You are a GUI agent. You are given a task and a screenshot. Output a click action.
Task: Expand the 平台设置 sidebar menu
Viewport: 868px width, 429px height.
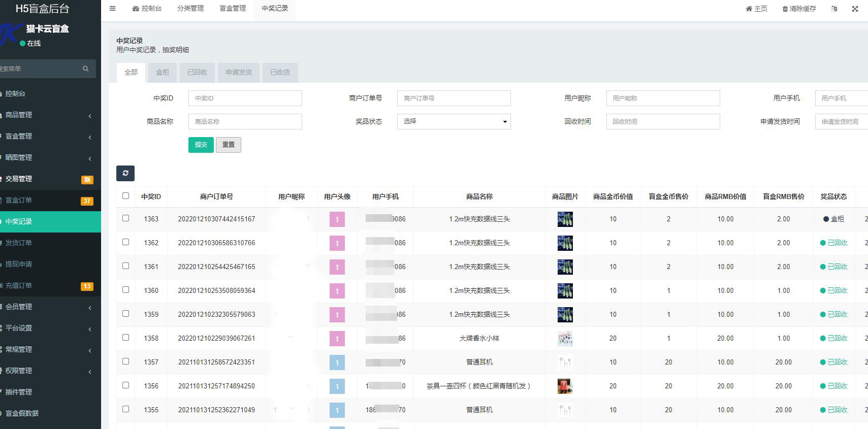pos(50,328)
